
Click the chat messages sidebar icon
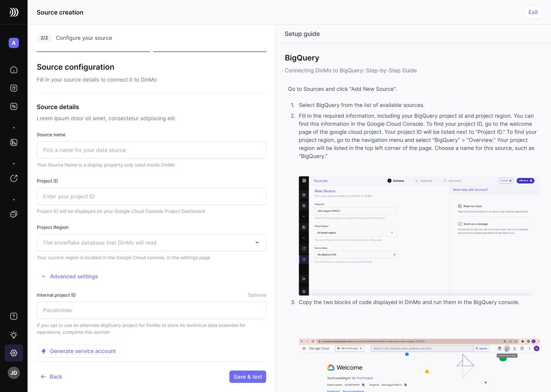pos(14,214)
